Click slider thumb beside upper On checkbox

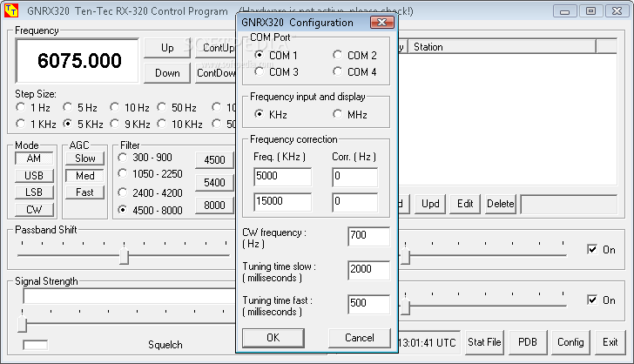pyautogui.click(x=405, y=256)
